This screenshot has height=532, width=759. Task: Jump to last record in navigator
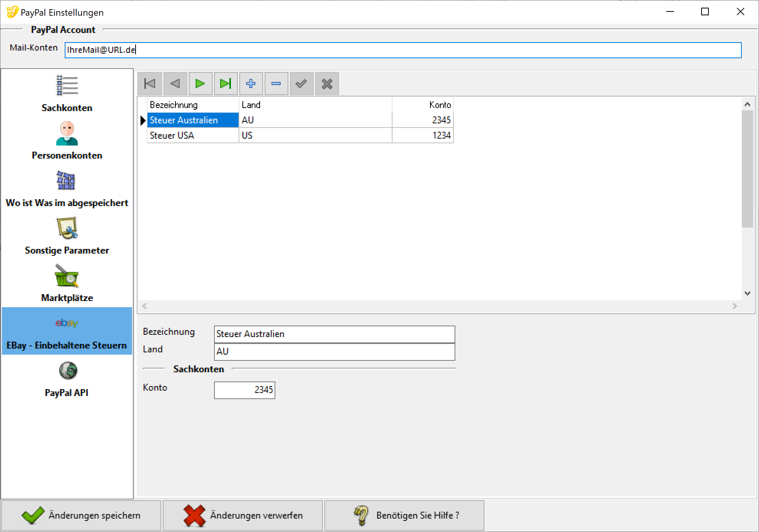(x=226, y=83)
